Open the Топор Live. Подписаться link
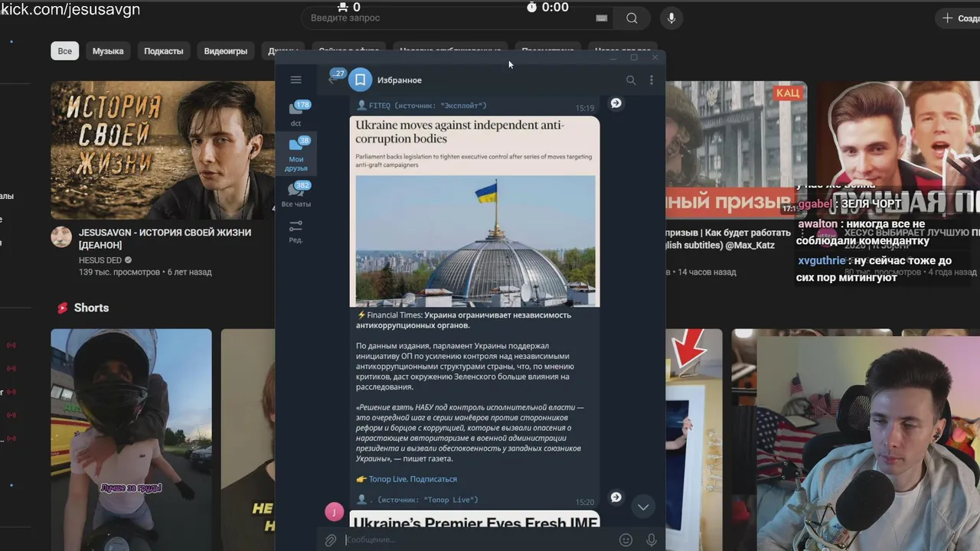980x551 pixels. tap(413, 479)
